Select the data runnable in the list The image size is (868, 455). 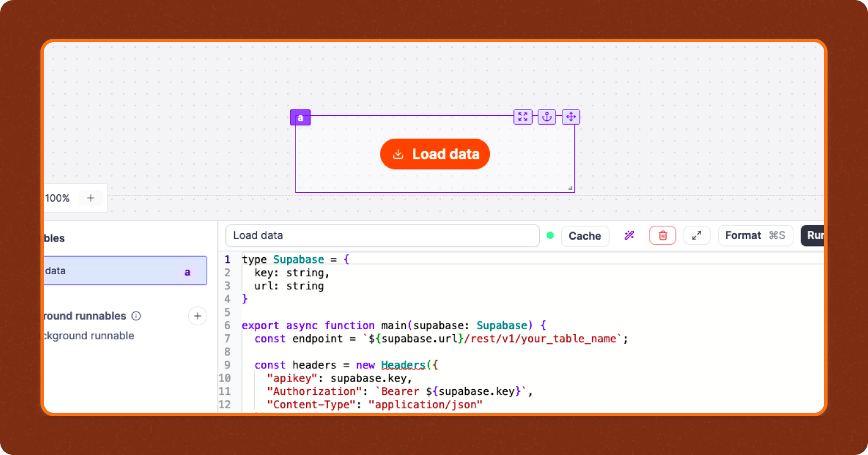(x=125, y=271)
